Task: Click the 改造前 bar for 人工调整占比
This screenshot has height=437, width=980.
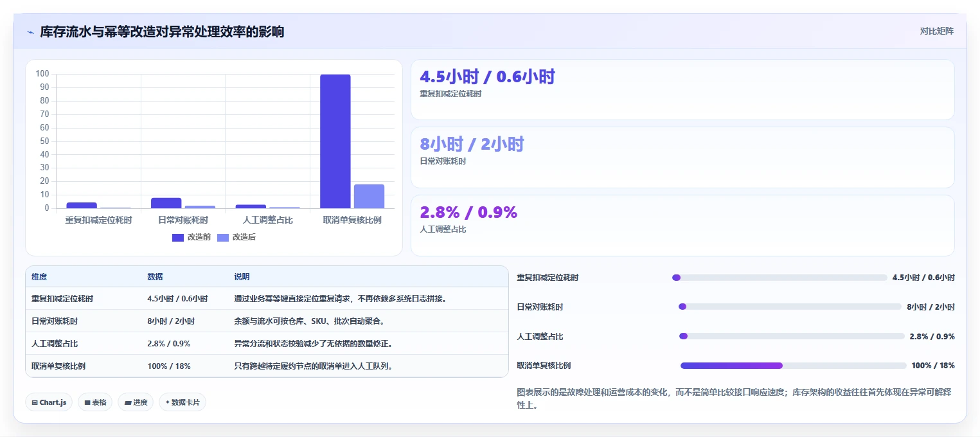Action: click(251, 206)
